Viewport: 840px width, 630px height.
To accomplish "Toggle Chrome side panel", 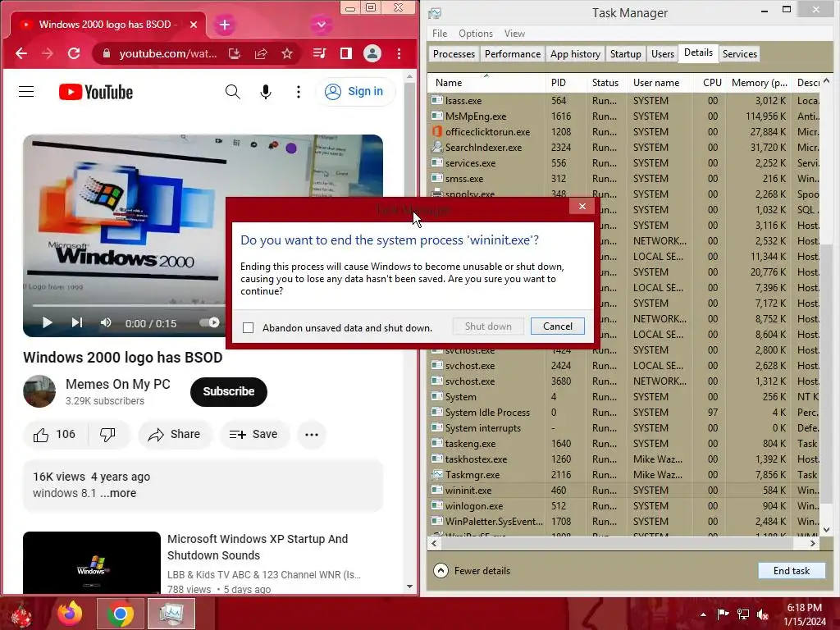I will point(345,53).
